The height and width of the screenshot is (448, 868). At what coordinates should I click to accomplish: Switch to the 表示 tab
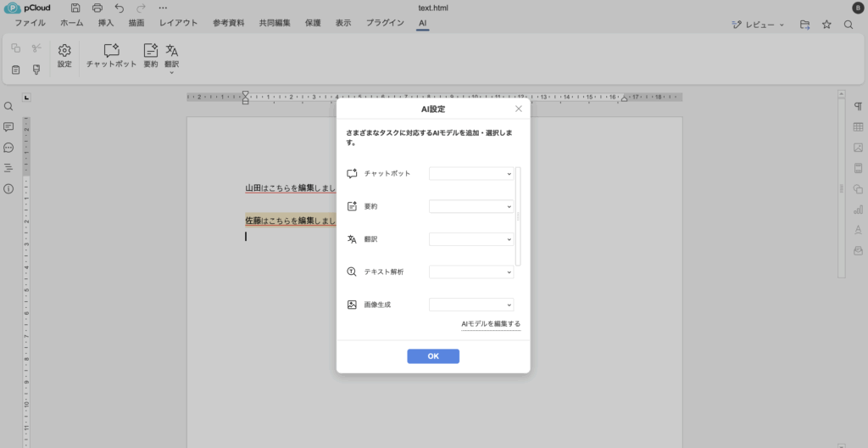[x=343, y=23]
